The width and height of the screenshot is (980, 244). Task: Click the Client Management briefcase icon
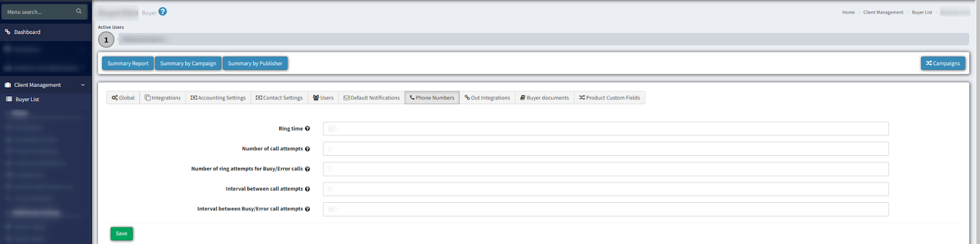(x=8, y=85)
